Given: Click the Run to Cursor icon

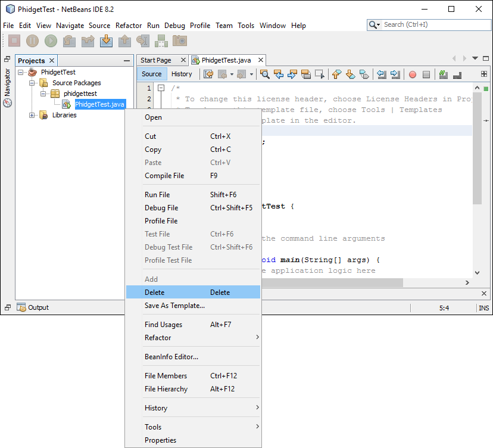Looking at the screenshot, I should pos(143,41).
